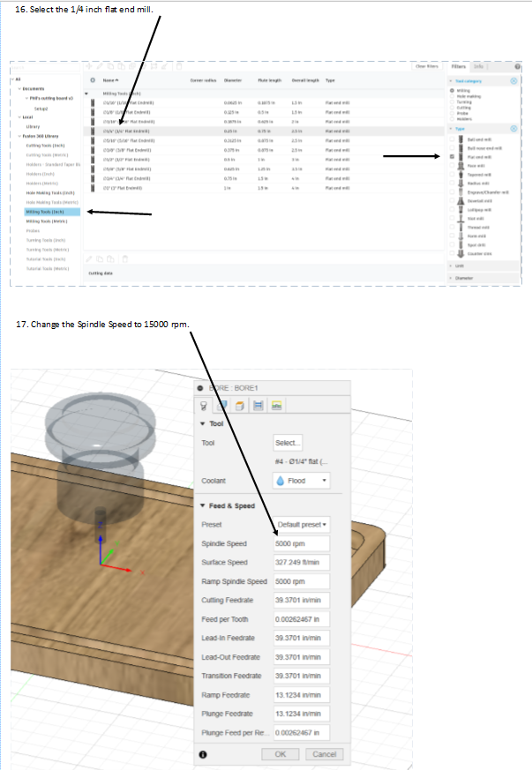Collapse the Tool section

click(202, 423)
